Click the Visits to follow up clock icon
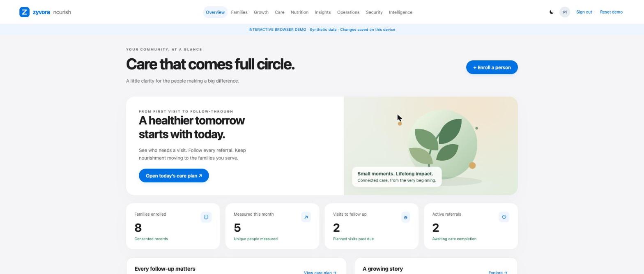This screenshot has height=274, width=644. tap(405, 217)
